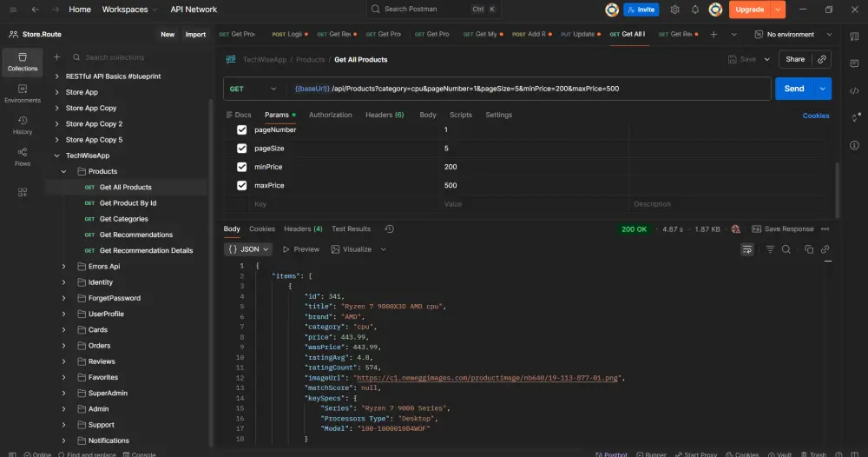Open the Send button dropdown arrow
Viewport: 868px width, 457px height.
tap(823, 89)
